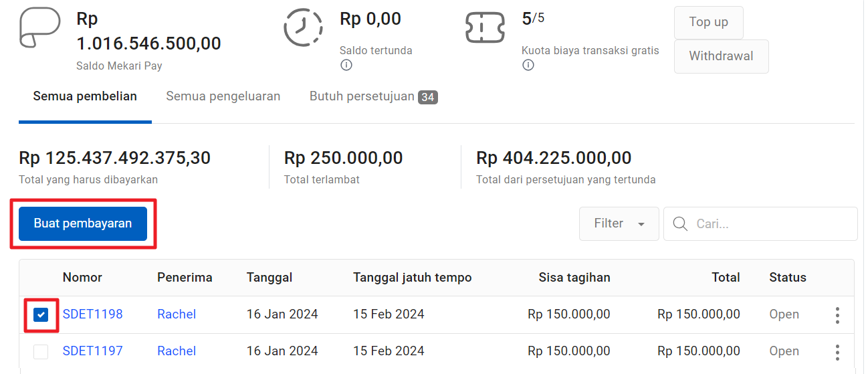Click the search magnifier icon
Screen dimensions: 868x374
(x=681, y=223)
